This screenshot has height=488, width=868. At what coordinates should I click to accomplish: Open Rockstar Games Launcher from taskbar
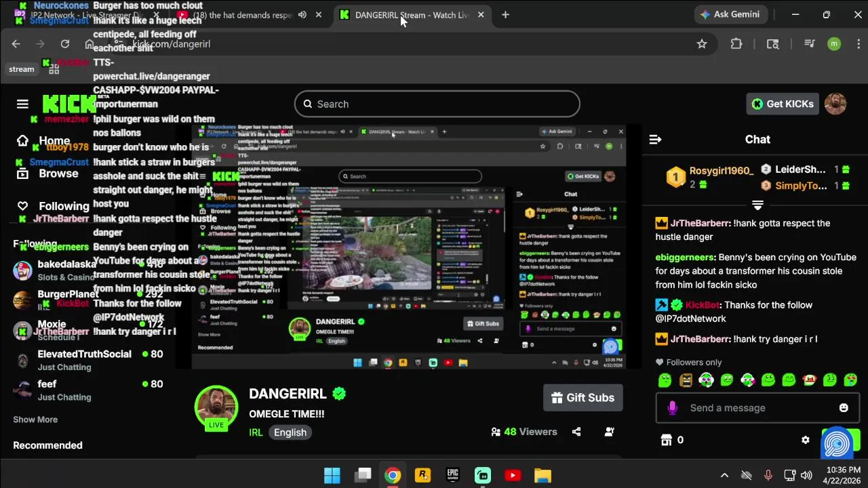click(x=422, y=476)
